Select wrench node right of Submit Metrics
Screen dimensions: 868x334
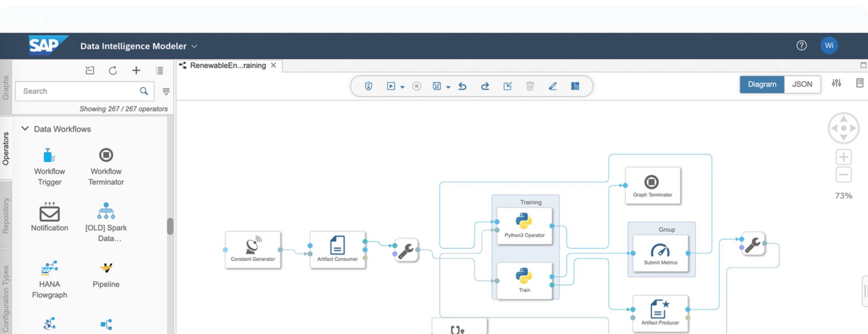pyautogui.click(x=753, y=244)
